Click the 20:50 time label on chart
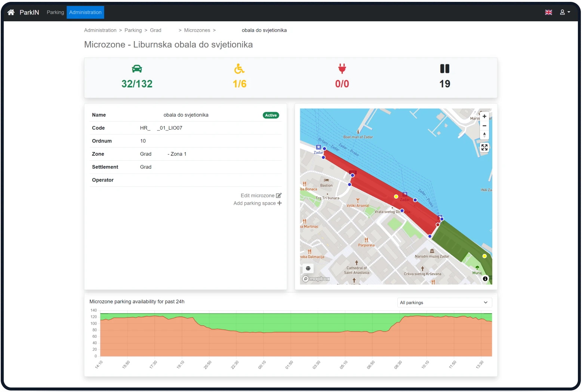This screenshot has width=582, height=392. coord(207,365)
